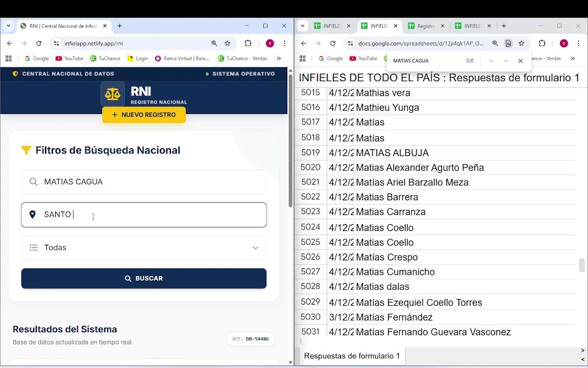
Task: Click the RNI scales logo
Action: 112,94
